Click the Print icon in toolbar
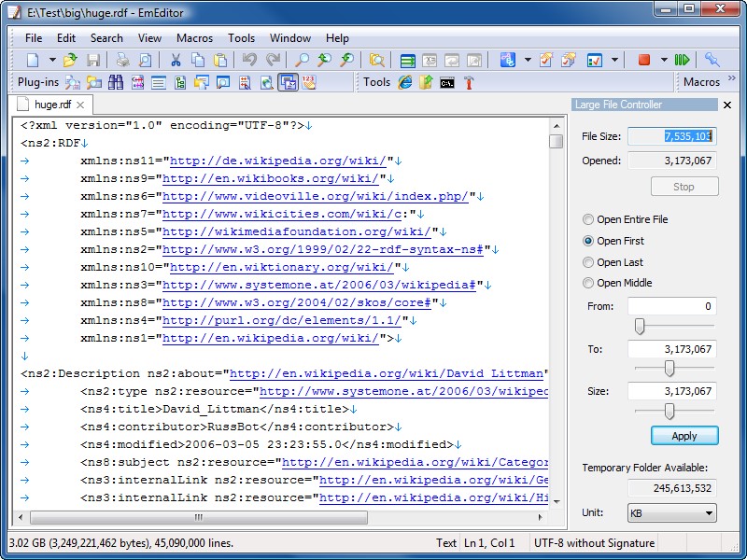The image size is (747, 560). pos(122,60)
